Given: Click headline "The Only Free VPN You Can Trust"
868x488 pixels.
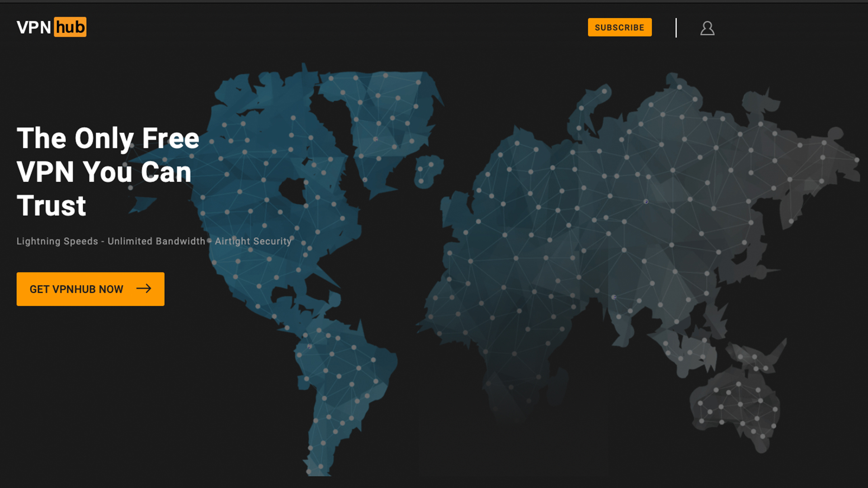Looking at the screenshot, I should coord(108,172).
